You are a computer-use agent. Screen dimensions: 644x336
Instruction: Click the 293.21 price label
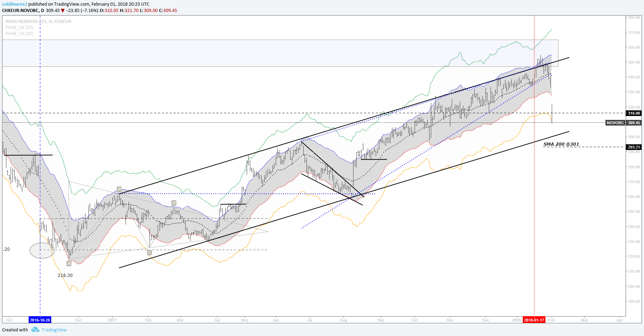[x=634, y=147]
